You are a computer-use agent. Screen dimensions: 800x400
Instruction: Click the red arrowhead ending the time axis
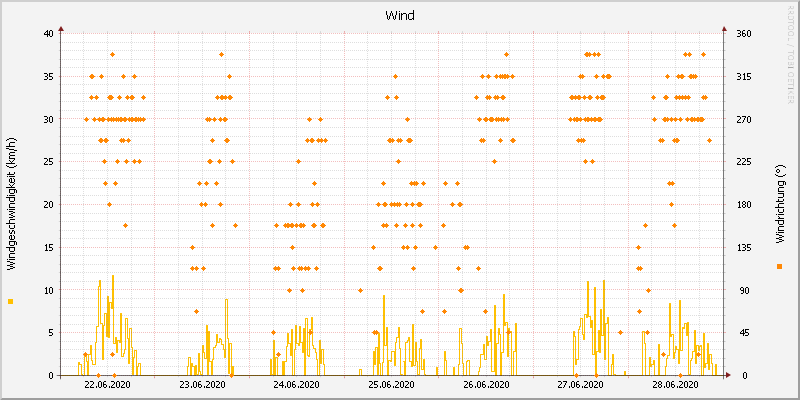(728, 375)
